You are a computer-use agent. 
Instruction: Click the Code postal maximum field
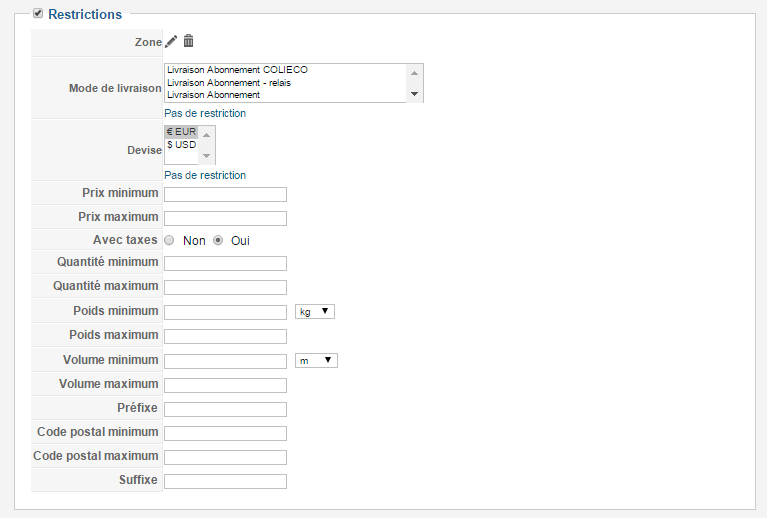point(225,457)
